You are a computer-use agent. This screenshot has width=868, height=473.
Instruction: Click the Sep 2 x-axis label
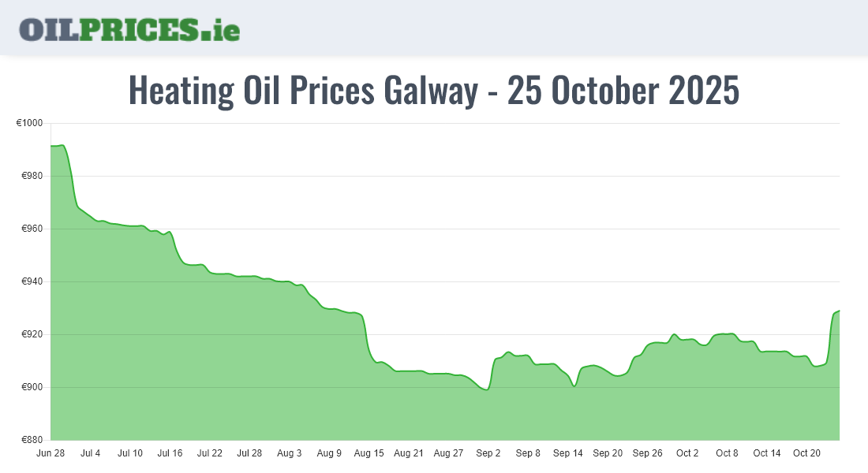(488, 453)
